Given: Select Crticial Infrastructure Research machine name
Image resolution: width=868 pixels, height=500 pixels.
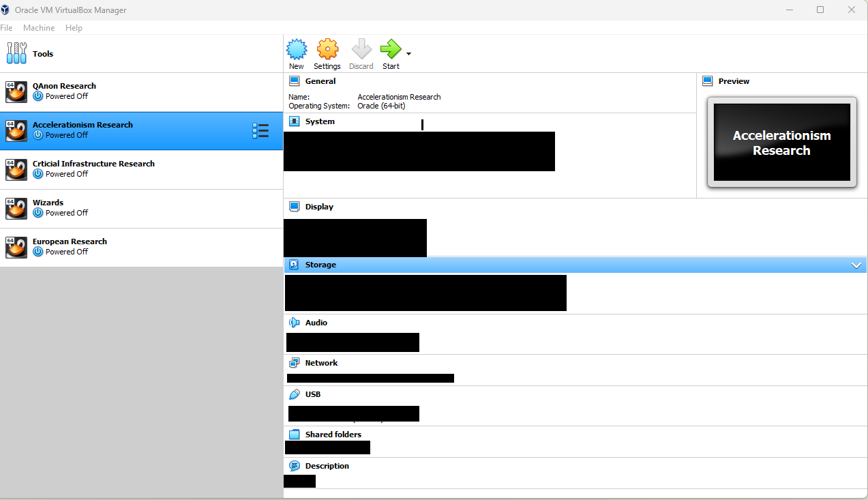Looking at the screenshot, I should point(93,164).
